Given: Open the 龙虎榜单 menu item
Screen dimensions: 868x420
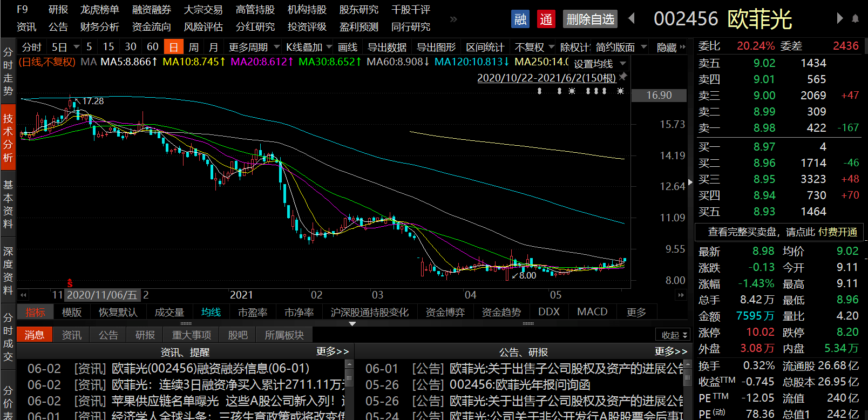Looking at the screenshot, I should pyautogui.click(x=100, y=10).
